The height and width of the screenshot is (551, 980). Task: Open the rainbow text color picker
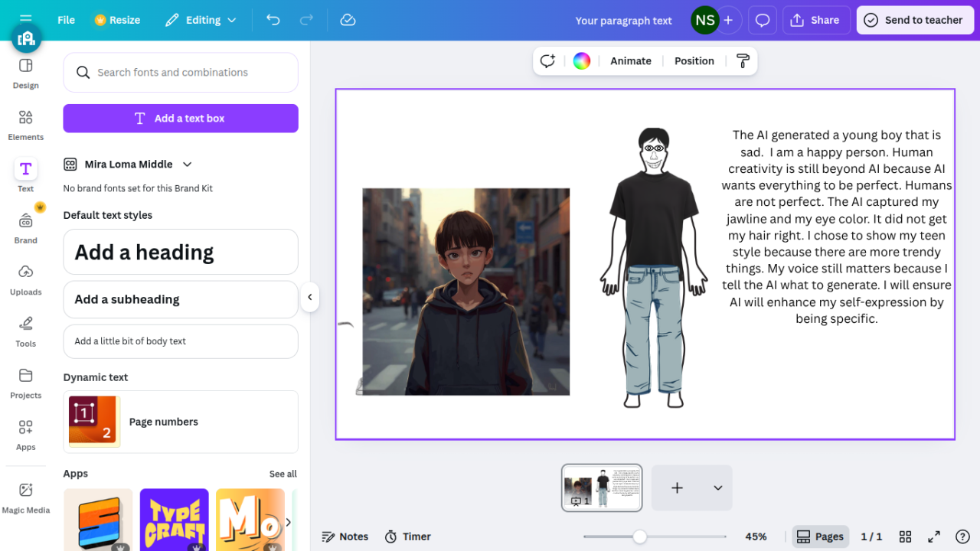point(582,61)
